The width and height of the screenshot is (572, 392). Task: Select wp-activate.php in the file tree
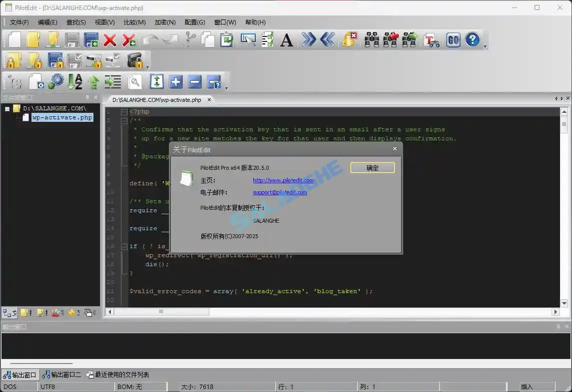click(62, 117)
